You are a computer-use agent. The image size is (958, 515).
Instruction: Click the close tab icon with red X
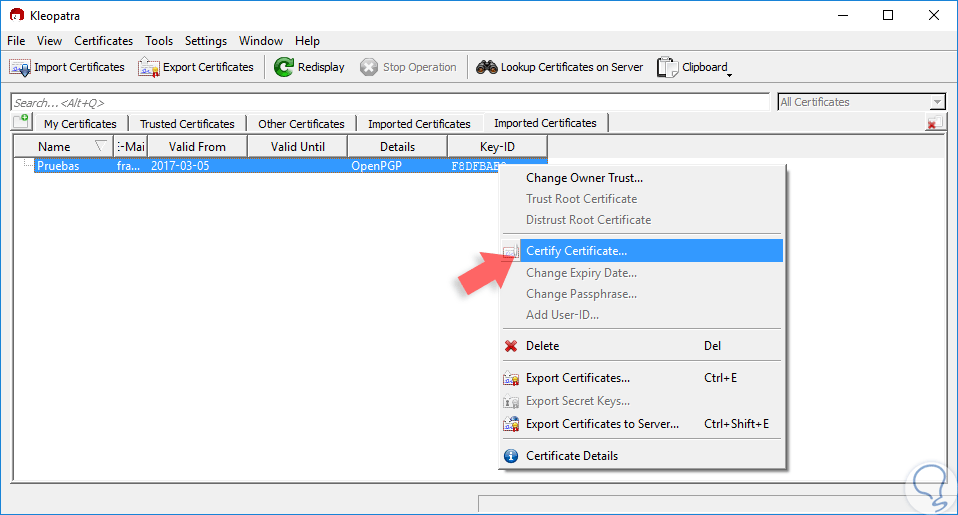click(x=934, y=122)
